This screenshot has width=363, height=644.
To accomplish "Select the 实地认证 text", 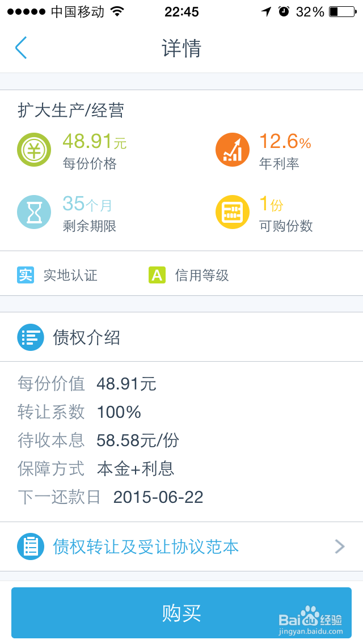I will 71,275.
